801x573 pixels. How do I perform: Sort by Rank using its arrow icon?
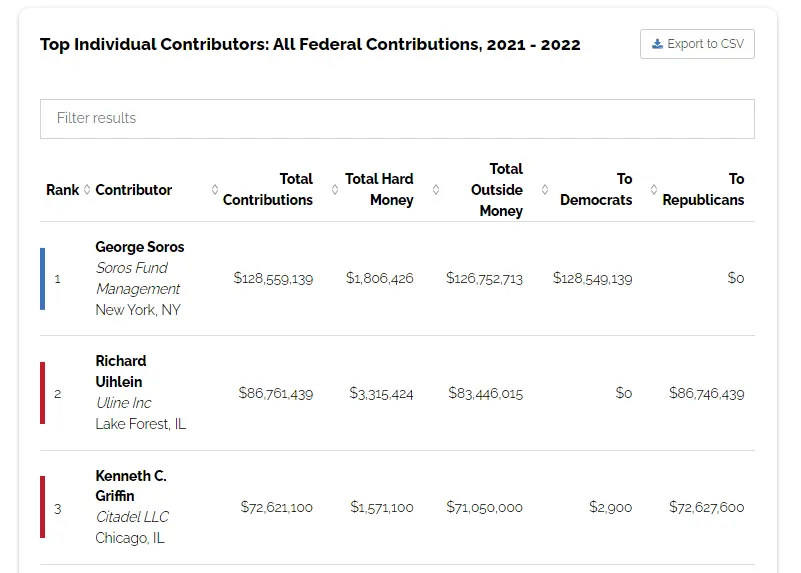pos(87,190)
